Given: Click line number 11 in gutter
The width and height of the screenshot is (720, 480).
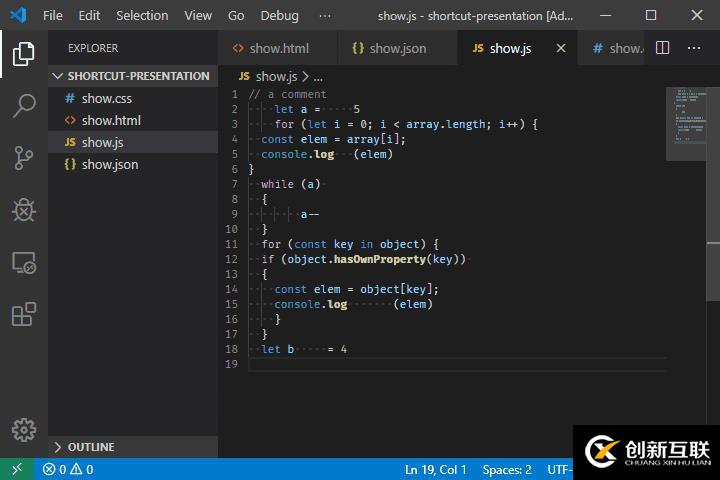Looking at the screenshot, I should 231,244.
